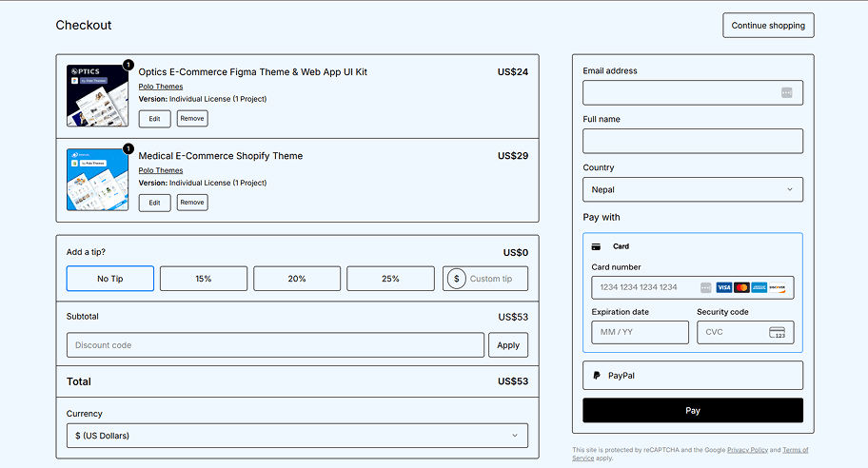The width and height of the screenshot is (868, 468).
Task: Click the credit card icon beside Card
Action: point(596,246)
